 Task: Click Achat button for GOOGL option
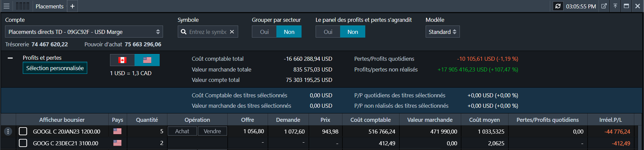182,131
